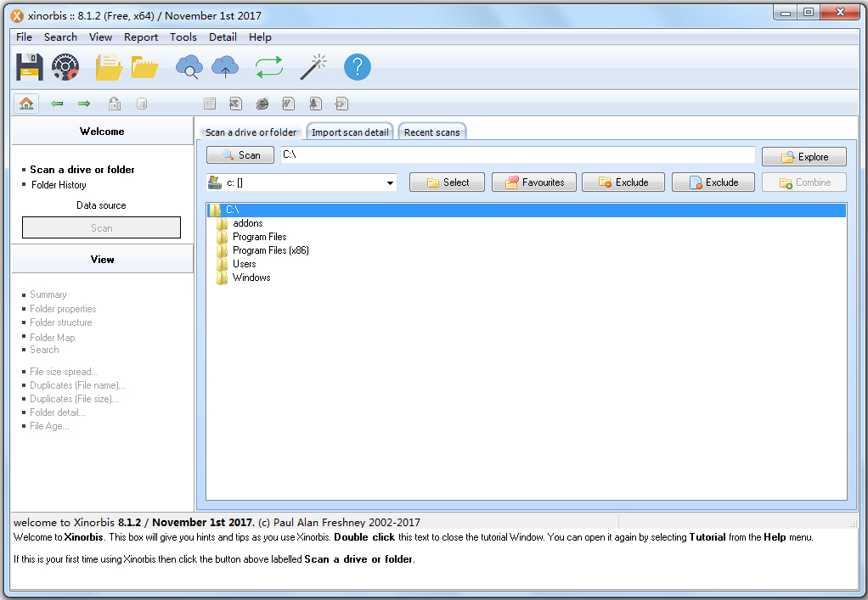868x600 pixels.
Task: Click Duplicates (File size)... link
Action: [x=74, y=399]
